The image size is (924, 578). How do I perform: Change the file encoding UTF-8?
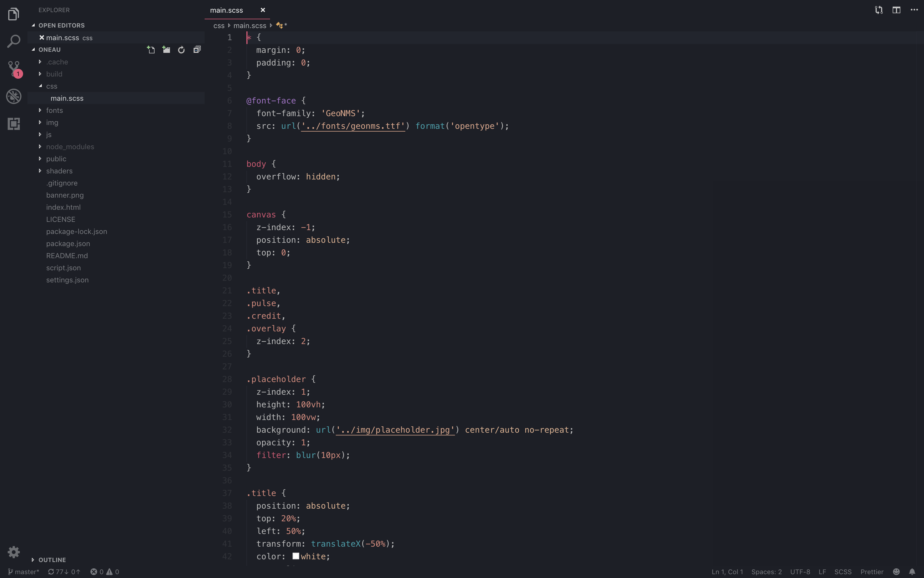(x=800, y=572)
